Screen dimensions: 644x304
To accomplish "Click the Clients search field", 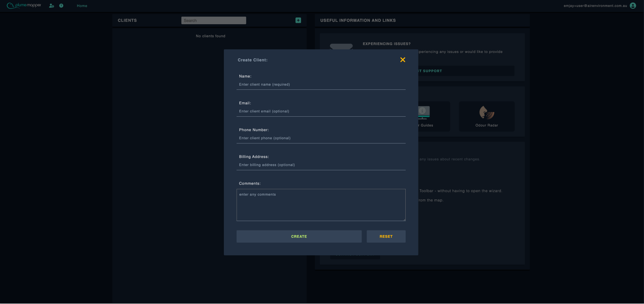I will point(214,21).
